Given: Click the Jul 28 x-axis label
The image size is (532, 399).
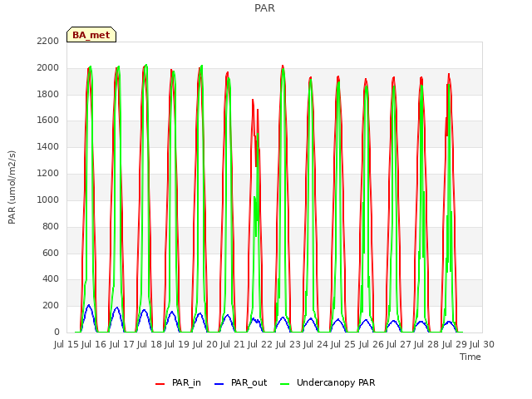Looking at the screenshot, I should point(426,344).
